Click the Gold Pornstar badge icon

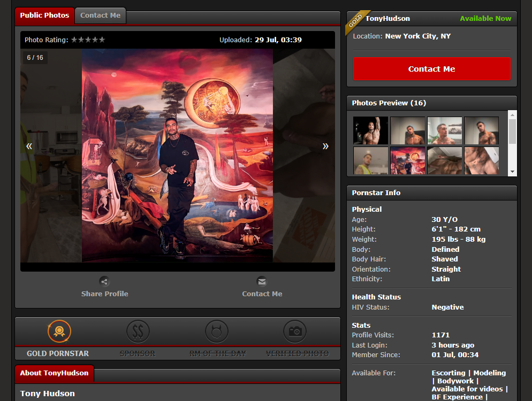click(x=59, y=331)
